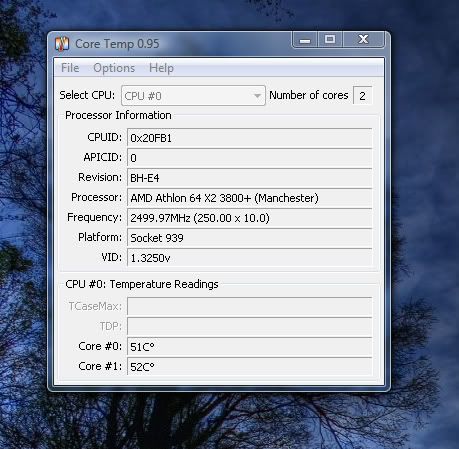Click the empty TDP field

[249, 326]
